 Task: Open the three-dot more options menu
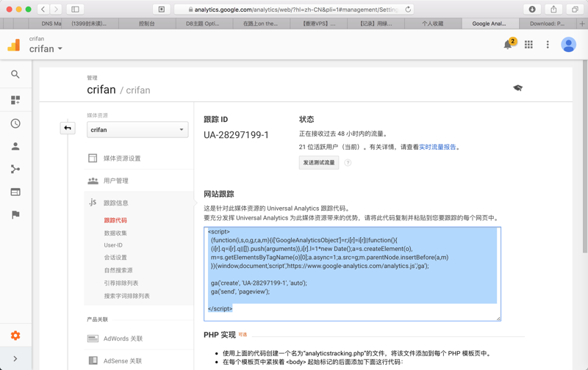(x=548, y=45)
